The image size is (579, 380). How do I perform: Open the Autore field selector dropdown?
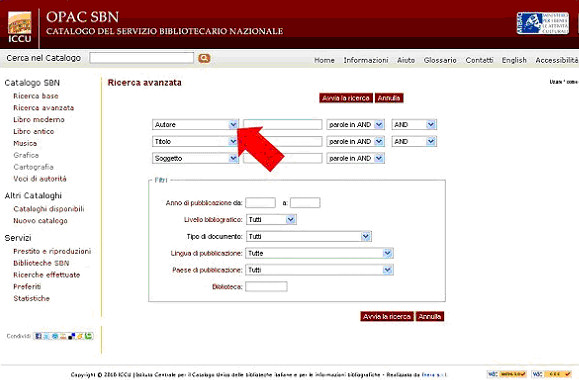(195, 124)
